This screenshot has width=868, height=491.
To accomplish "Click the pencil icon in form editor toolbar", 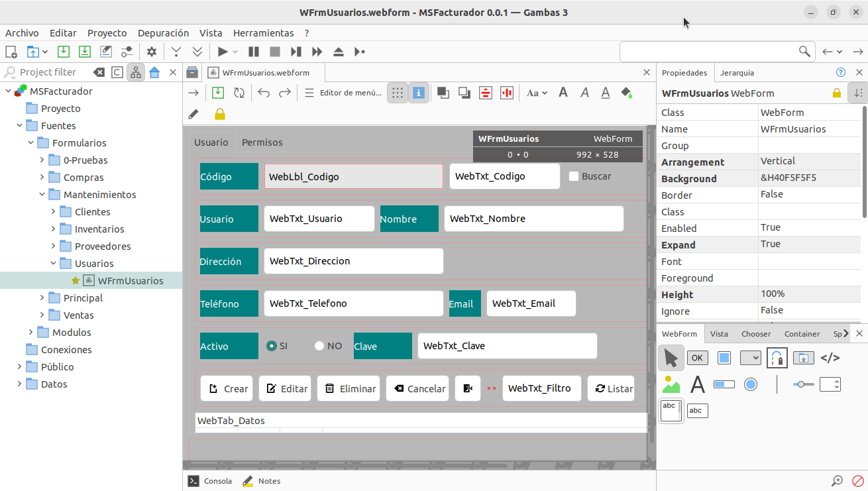I will pos(193,114).
